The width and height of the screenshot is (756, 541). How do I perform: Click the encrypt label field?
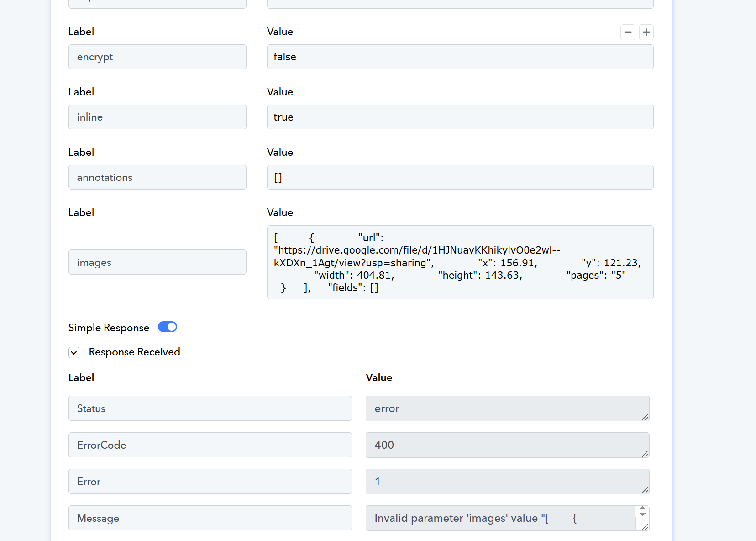[x=157, y=57]
